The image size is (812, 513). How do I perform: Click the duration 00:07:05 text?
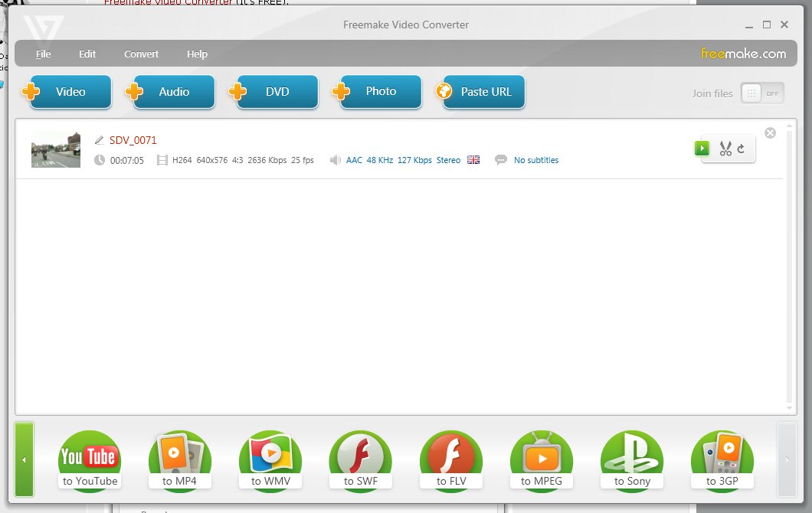(127, 161)
